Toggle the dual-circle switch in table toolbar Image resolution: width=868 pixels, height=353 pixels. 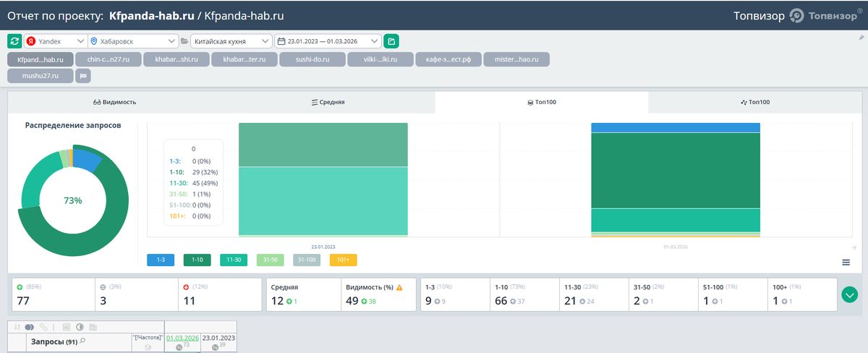30,327
